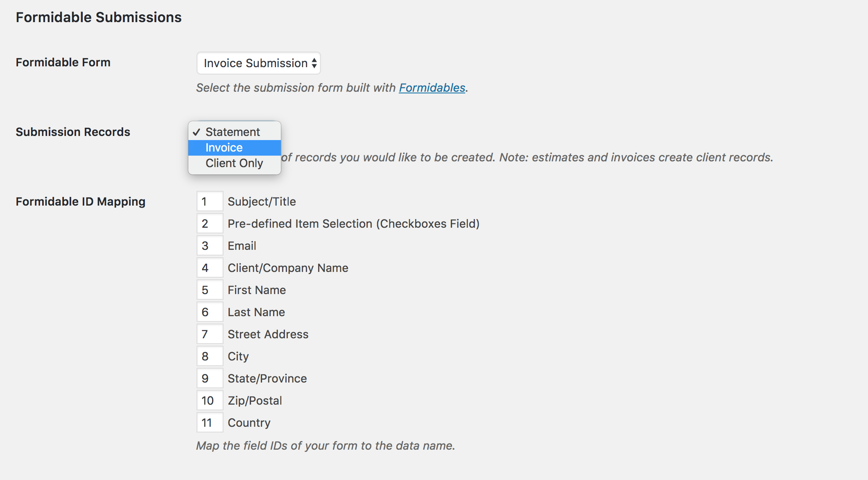Click the Country ID input box

tap(210, 423)
